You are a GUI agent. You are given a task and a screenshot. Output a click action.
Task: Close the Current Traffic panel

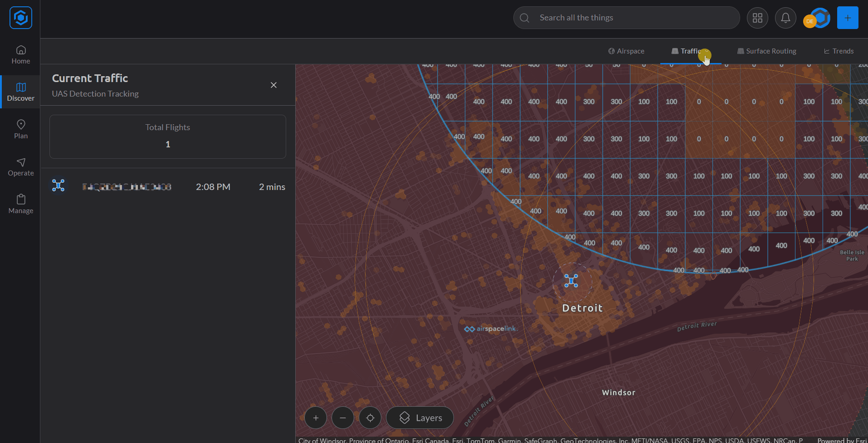[273, 85]
